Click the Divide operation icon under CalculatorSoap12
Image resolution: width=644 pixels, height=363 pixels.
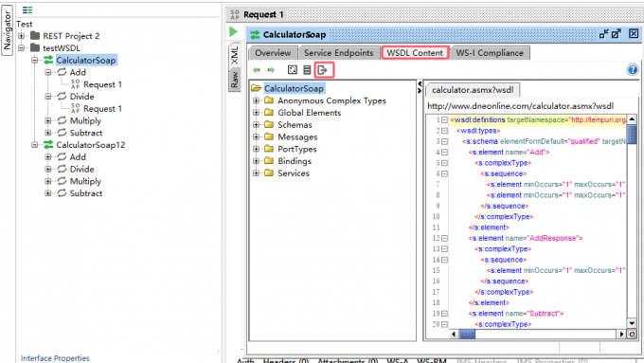click(x=62, y=169)
